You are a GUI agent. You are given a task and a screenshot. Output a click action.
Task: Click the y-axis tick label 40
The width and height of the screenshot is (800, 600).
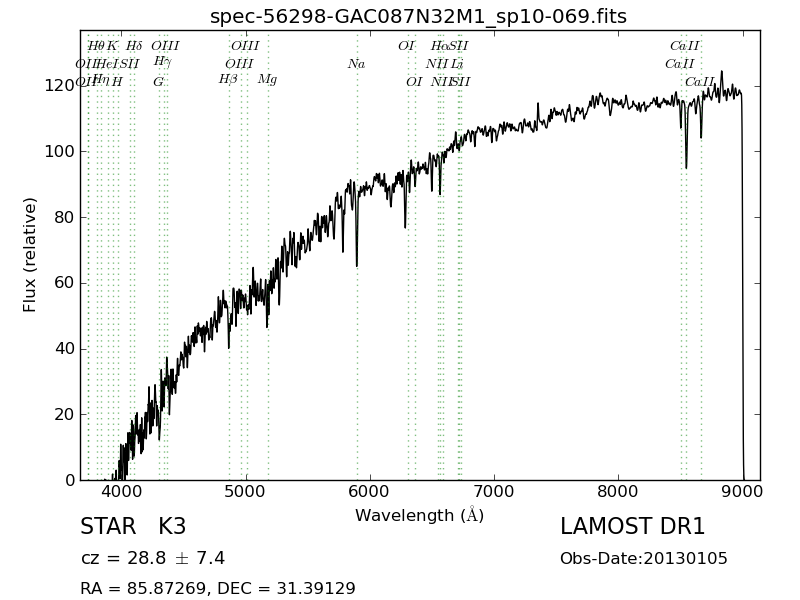(64, 349)
